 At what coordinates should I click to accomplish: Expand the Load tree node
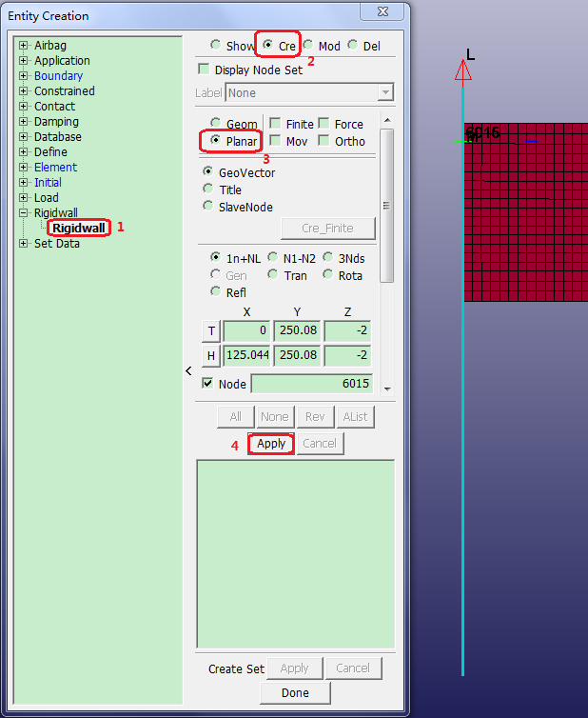click(23, 198)
